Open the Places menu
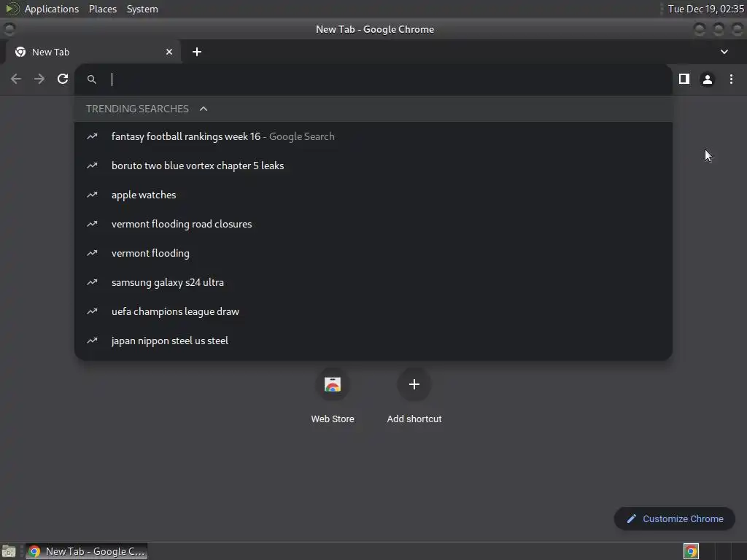This screenshot has height=560, width=747. click(x=103, y=9)
